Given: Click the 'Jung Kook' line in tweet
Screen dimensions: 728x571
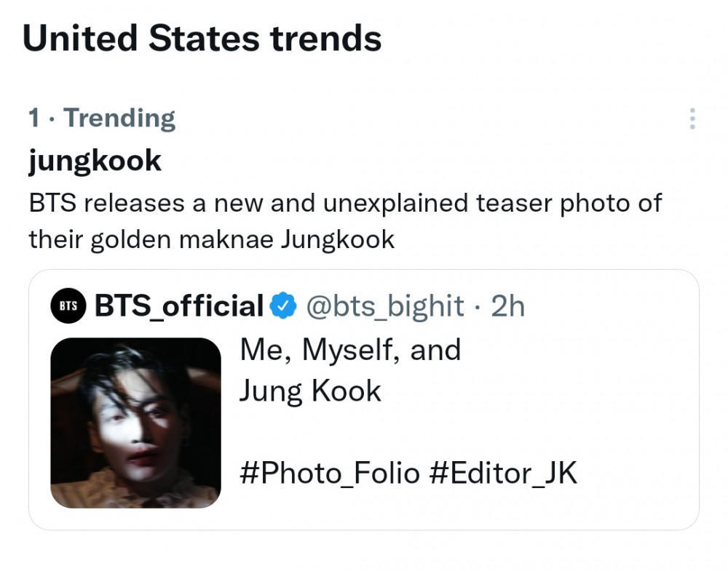Looking at the screenshot, I should pyautogui.click(x=310, y=391).
